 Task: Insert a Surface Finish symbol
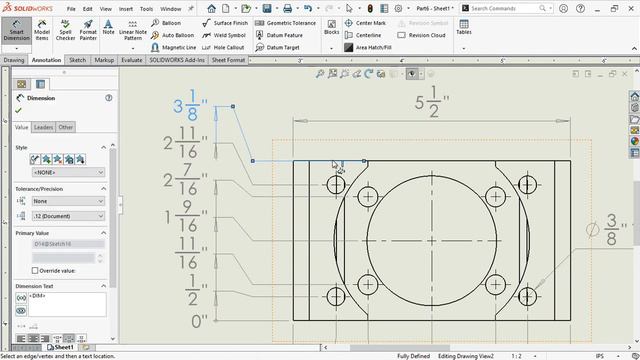pos(225,23)
